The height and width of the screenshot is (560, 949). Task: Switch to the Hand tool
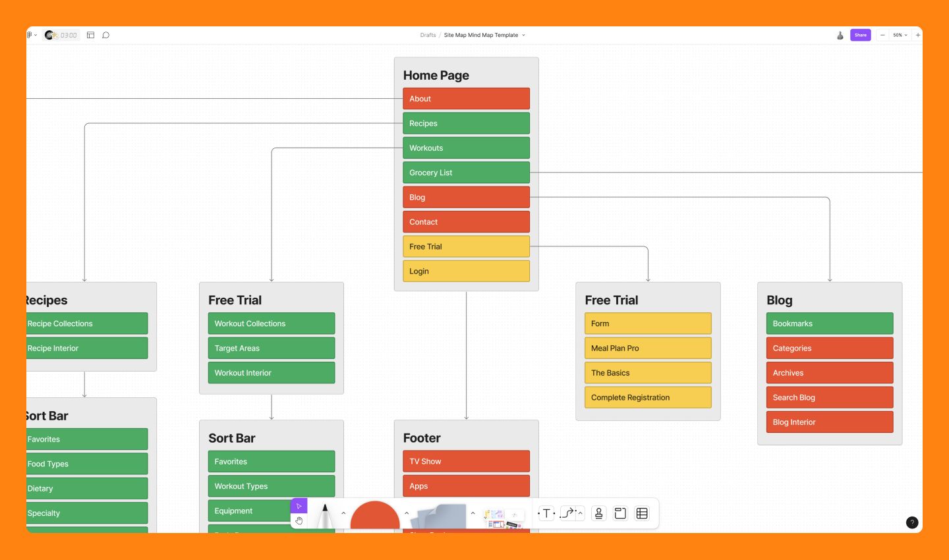pos(299,520)
